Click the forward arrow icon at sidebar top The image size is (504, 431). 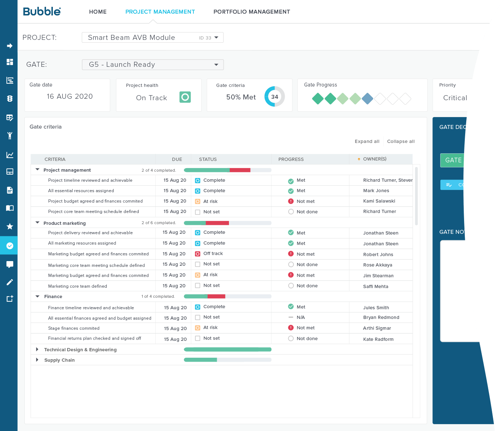pyautogui.click(x=9, y=46)
